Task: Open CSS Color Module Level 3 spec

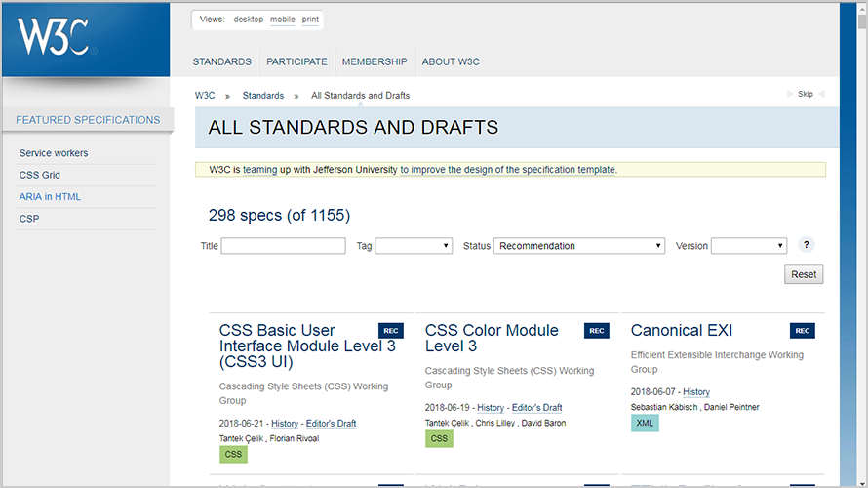Action: 492,338
